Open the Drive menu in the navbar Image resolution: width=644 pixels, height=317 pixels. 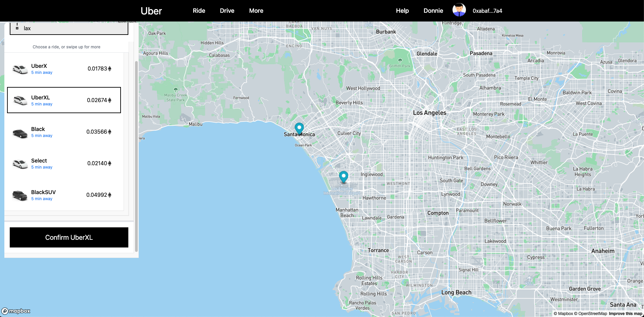coord(227,10)
